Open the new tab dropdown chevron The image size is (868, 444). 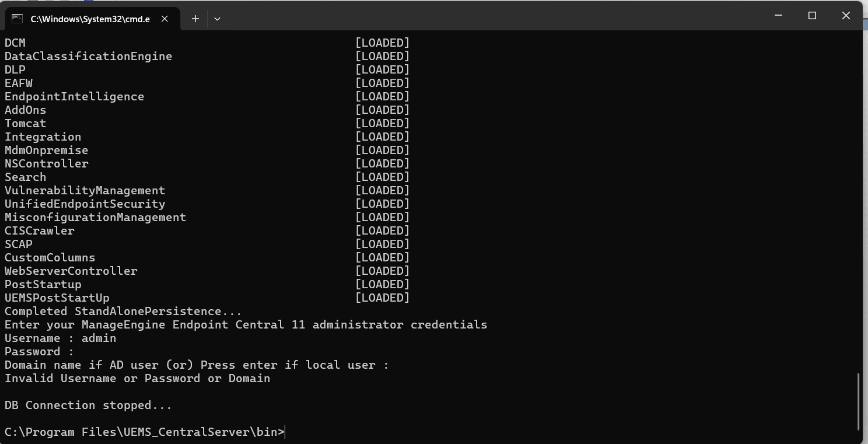[217, 19]
